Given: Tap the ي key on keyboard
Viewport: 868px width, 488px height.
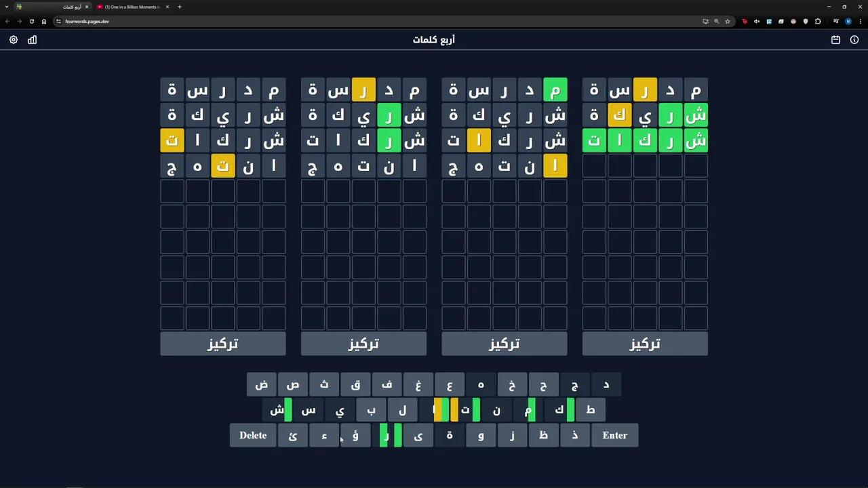Looking at the screenshot, I should (x=340, y=410).
